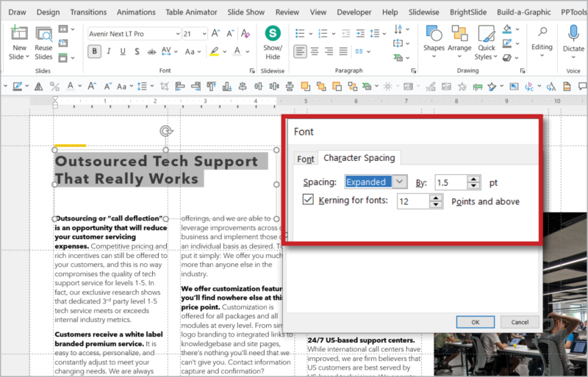588x377 pixels.
Task: Select the Character Spacing dialog tab
Action: (x=359, y=158)
